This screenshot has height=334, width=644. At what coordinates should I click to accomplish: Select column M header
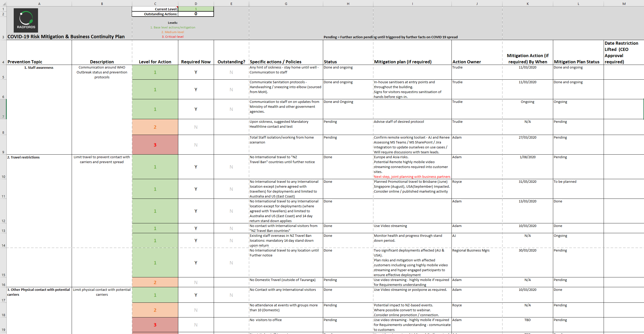click(624, 4)
